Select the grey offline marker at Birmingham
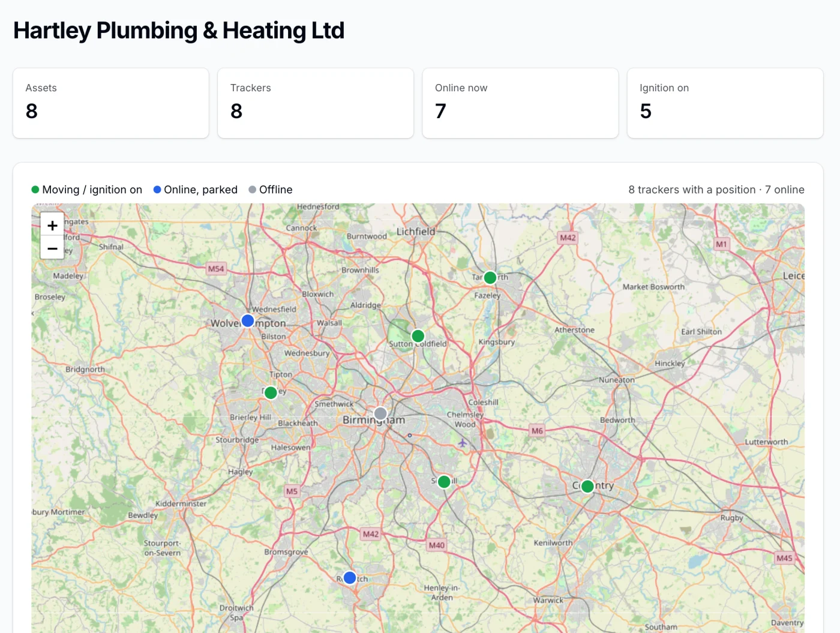Image resolution: width=840 pixels, height=633 pixels. point(380,413)
